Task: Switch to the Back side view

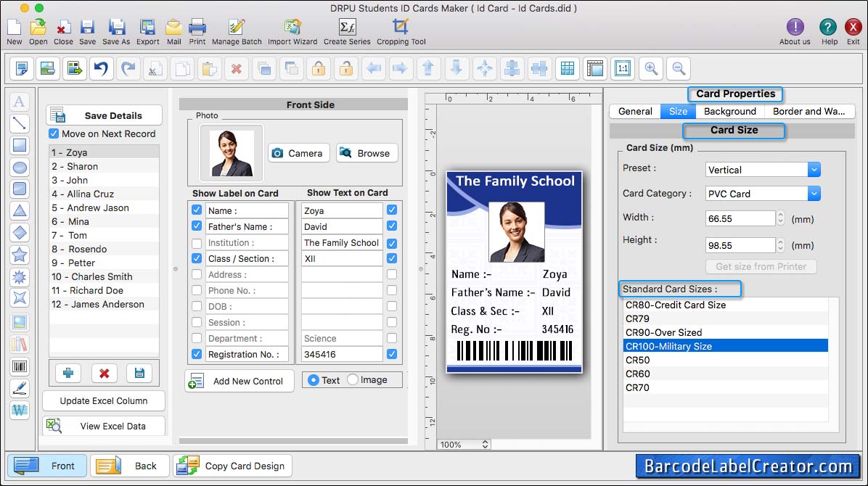Action: coord(129,466)
